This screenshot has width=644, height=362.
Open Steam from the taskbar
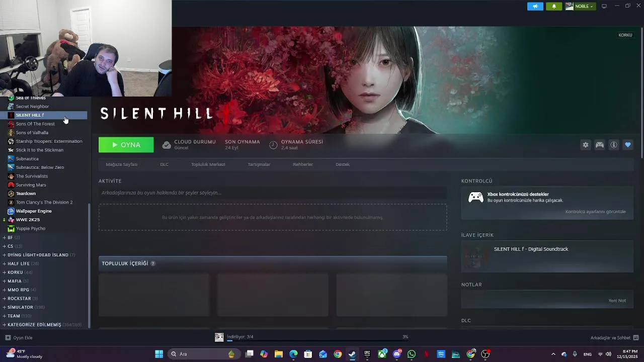[x=352, y=354]
